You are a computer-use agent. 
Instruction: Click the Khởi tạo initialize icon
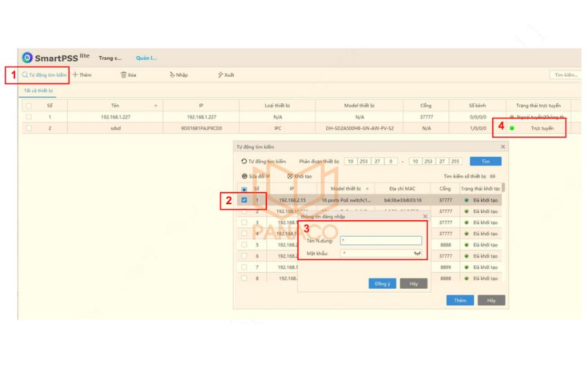point(290,176)
